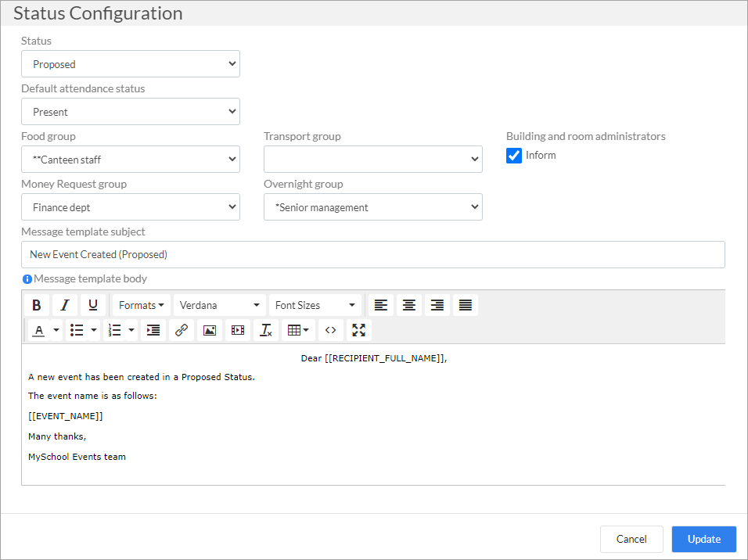Insert media or video into the body
748x560 pixels.
pyautogui.click(x=238, y=330)
